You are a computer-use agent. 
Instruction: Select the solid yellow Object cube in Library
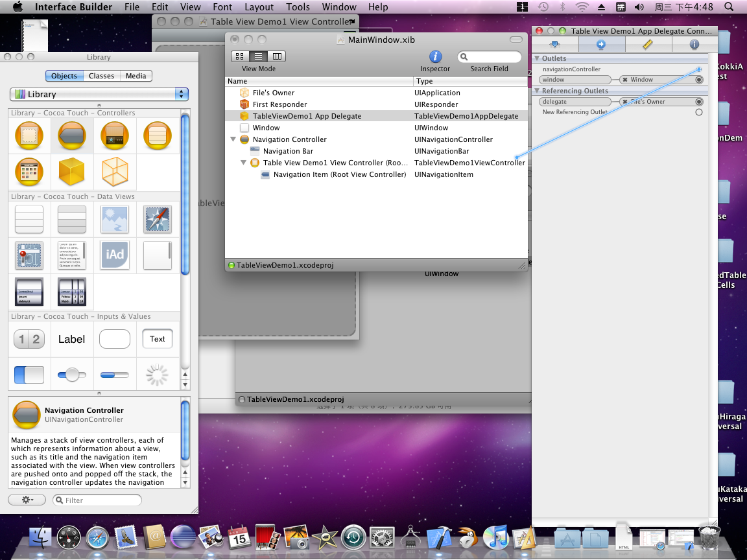pos(71,172)
